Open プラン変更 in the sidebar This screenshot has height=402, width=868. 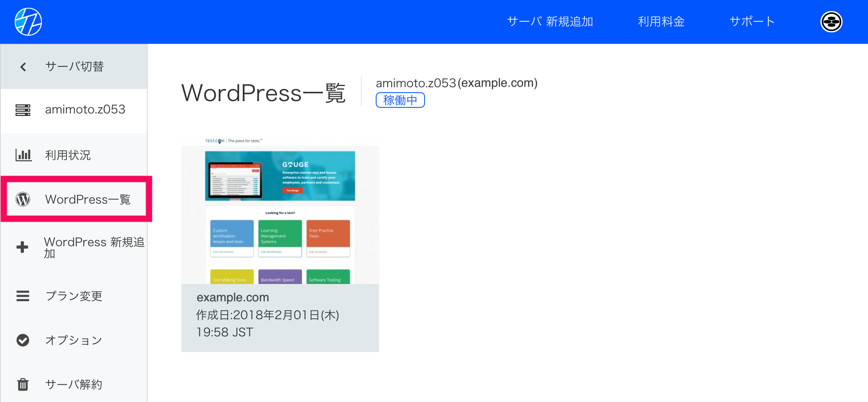click(x=74, y=296)
